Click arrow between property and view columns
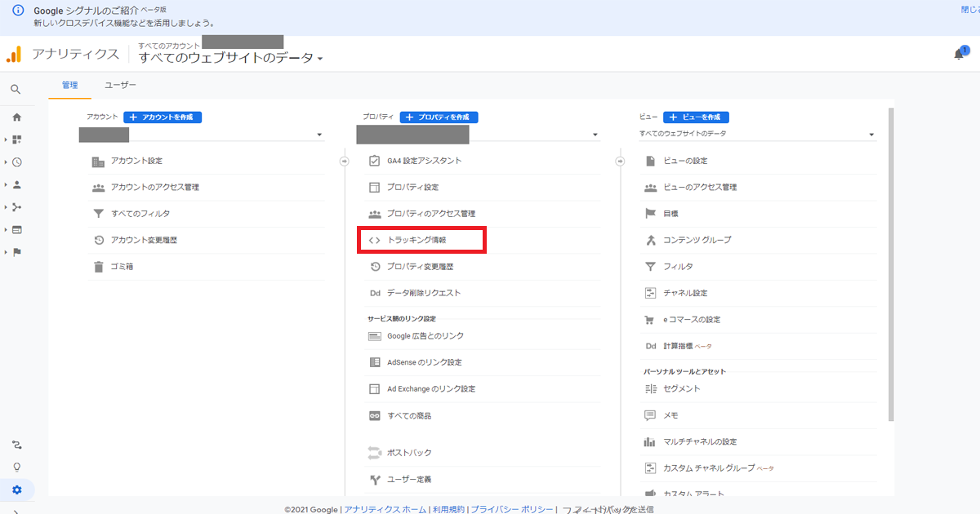The width and height of the screenshot is (980, 514). pyautogui.click(x=620, y=162)
